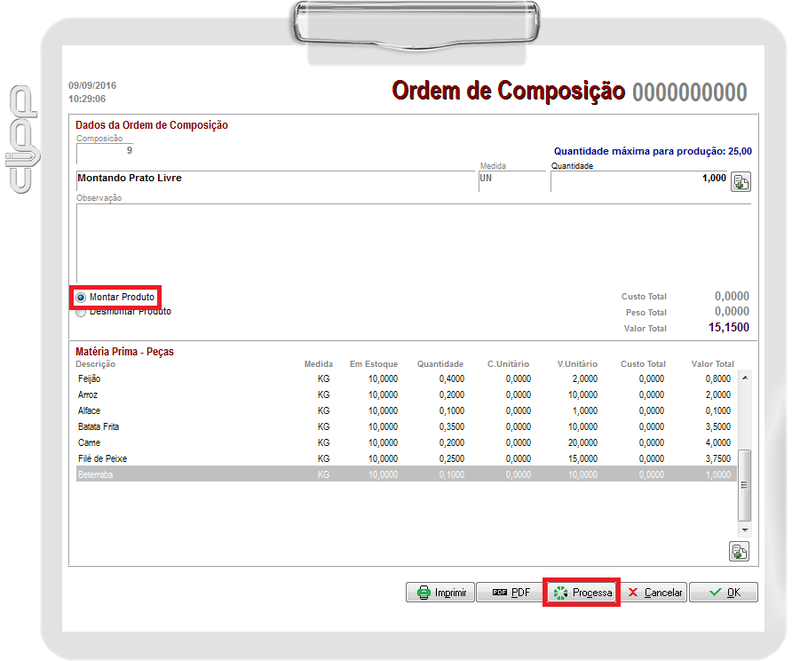
Task: Confirm with the OK button
Action: click(723, 592)
